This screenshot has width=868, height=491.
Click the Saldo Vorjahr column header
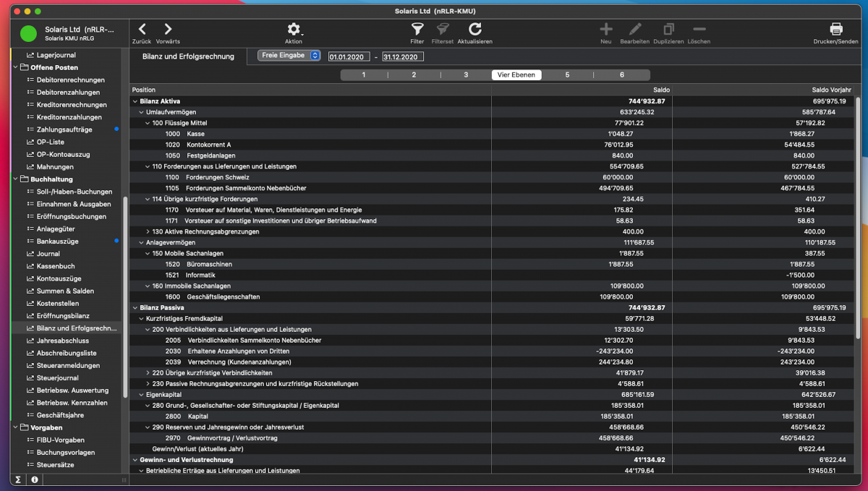pos(831,90)
